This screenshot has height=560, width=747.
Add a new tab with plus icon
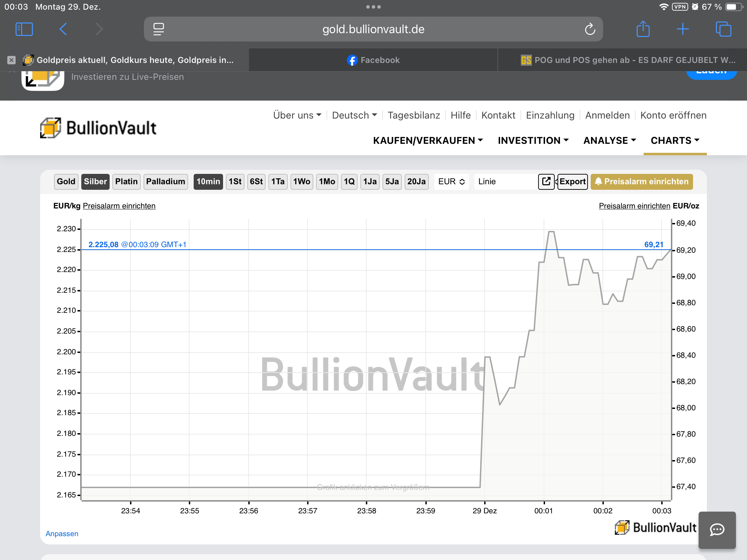pos(683,29)
